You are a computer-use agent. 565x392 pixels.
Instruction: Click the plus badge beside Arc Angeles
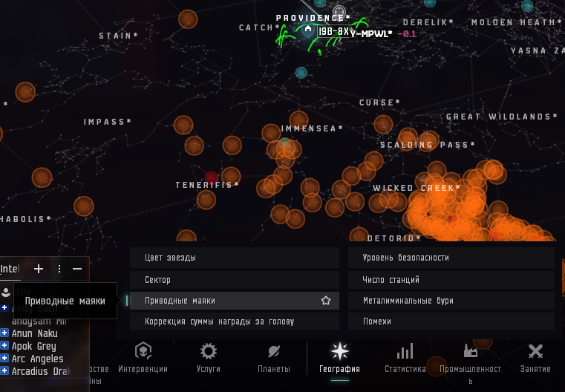click(x=4, y=358)
